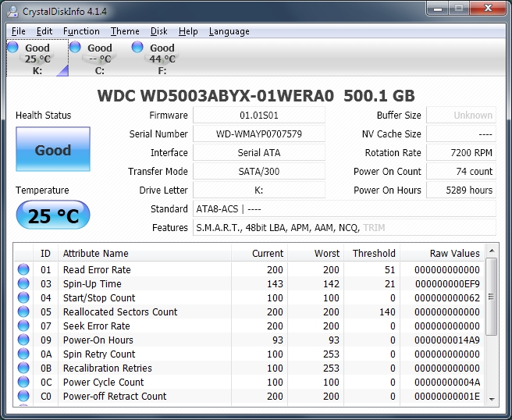The image size is (512, 420).
Task: Open the Language menu
Action: [x=229, y=31]
